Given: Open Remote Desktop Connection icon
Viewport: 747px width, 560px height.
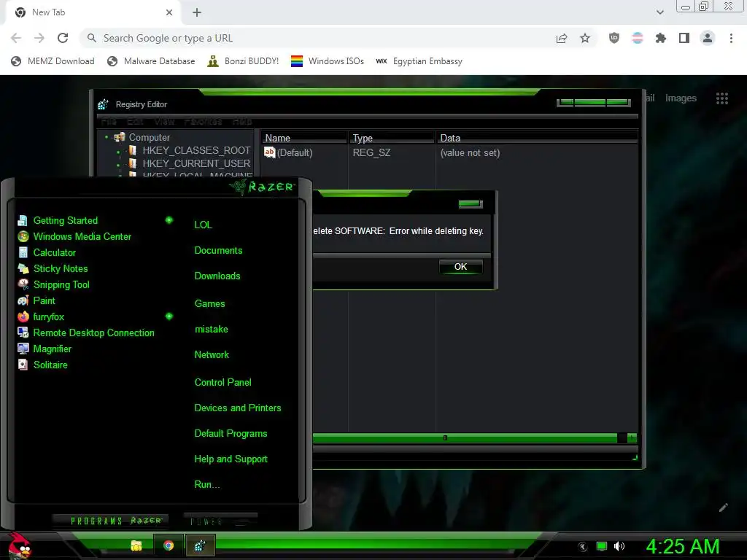Looking at the screenshot, I should (x=23, y=332).
